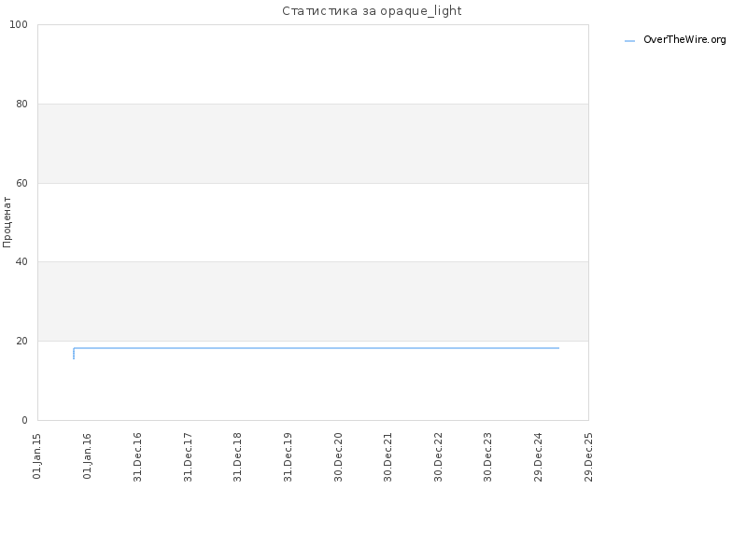Select the 30.Dec.21 x-axis label
The image size is (747, 560).
tap(388, 457)
